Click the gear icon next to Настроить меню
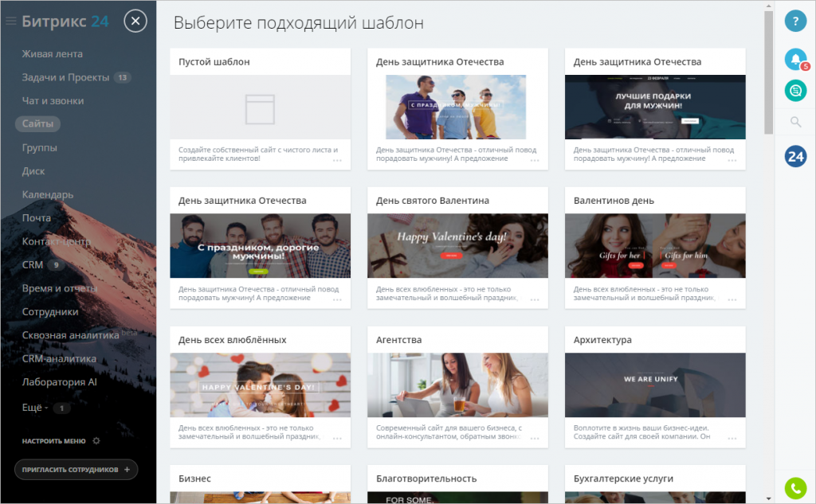Image resolution: width=816 pixels, height=504 pixels. pos(96,440)
